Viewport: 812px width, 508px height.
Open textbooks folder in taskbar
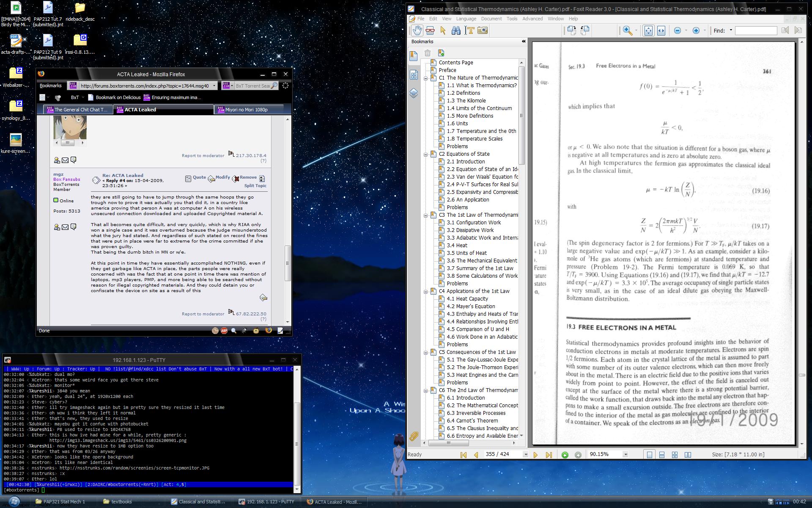click(x=121, y=502)
